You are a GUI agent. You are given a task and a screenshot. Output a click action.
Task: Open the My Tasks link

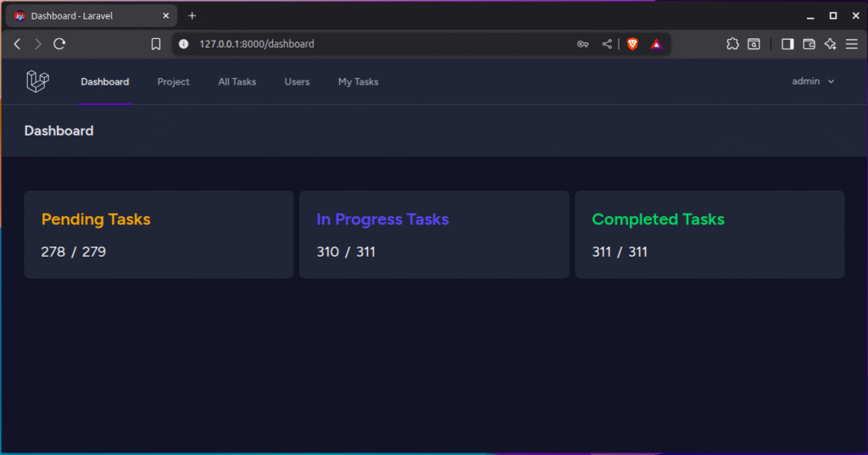(x=358, y=82)
